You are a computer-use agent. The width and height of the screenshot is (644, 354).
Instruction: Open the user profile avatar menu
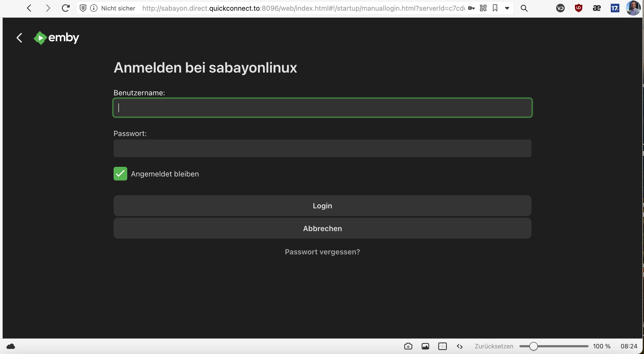(x=633, y=8)
